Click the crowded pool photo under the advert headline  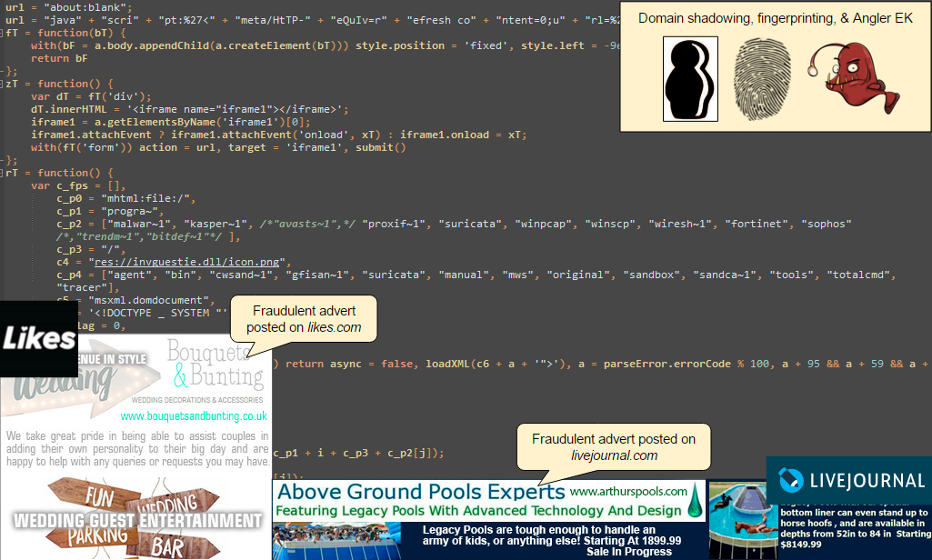(336, 541)
